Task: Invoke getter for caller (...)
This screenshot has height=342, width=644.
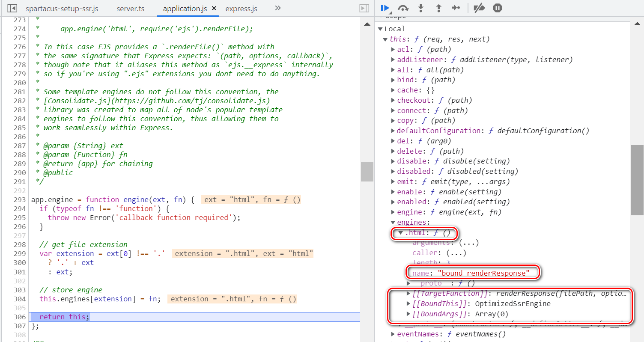Action: [x=456, y=253]
